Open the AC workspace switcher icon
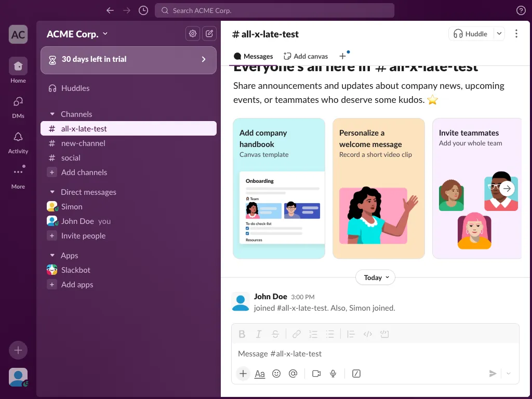Viewport: 532px width, 399px height. pos(18,34)
